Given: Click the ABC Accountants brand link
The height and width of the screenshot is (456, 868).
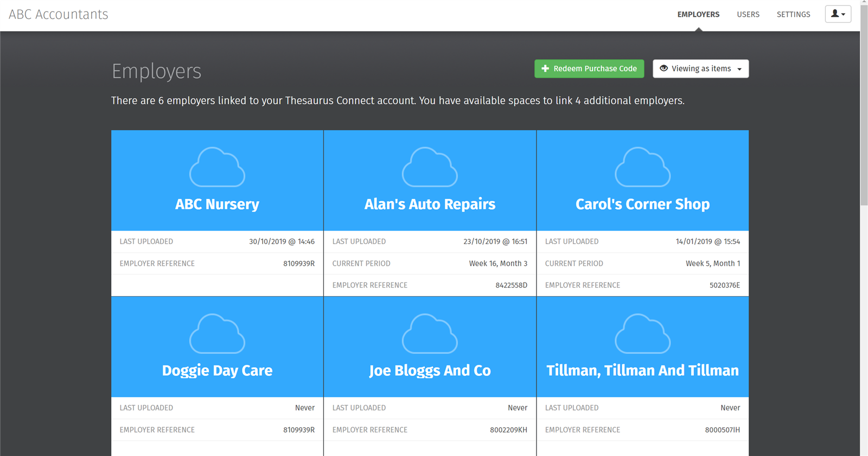Looking at the screenshot, I should click(x=59, y=15).
